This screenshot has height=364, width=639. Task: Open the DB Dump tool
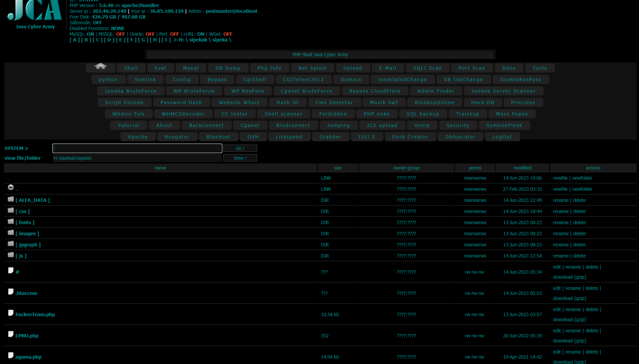(228, 68)
